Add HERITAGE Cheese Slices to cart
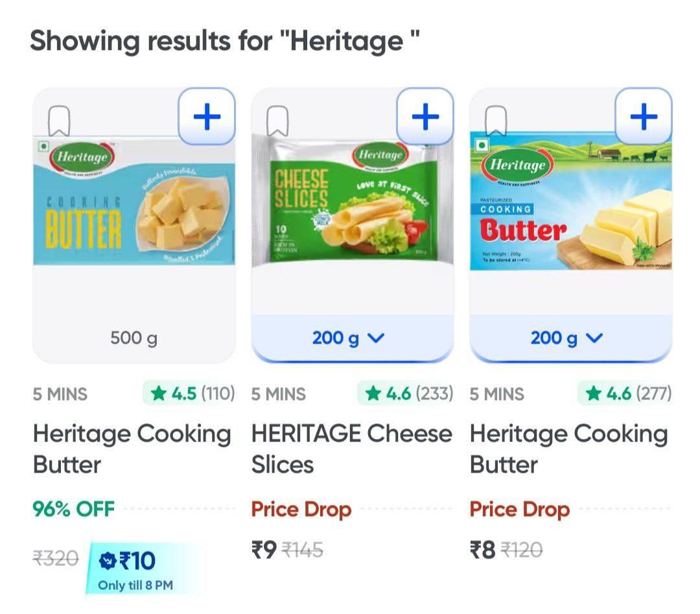This screenshot has height=614, width=700. [x=425, y=117]
